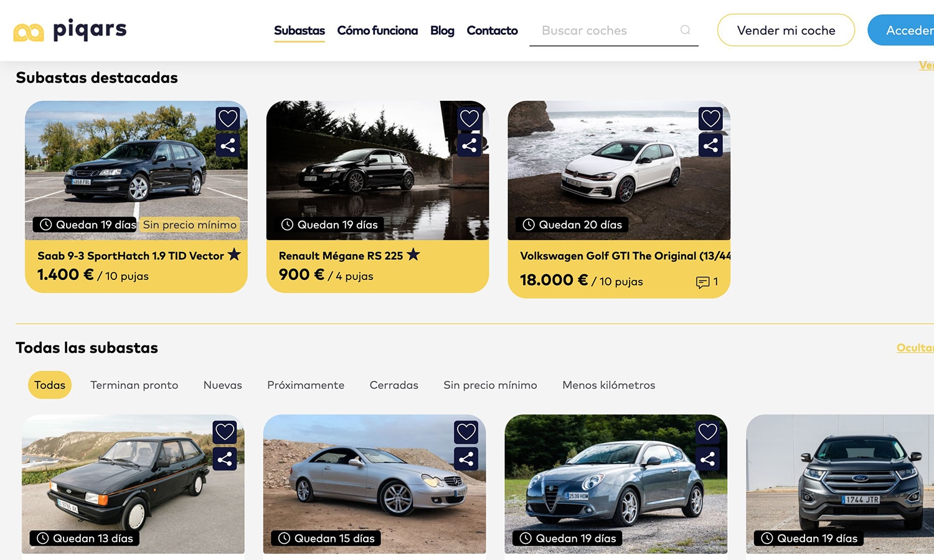Filter by Sin precio mínimo tab

click(491, 385)
